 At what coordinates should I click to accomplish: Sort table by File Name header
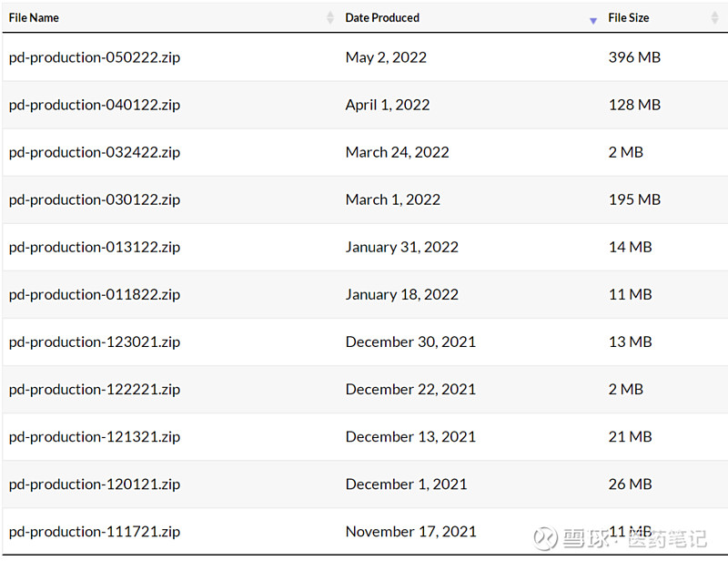35,18
